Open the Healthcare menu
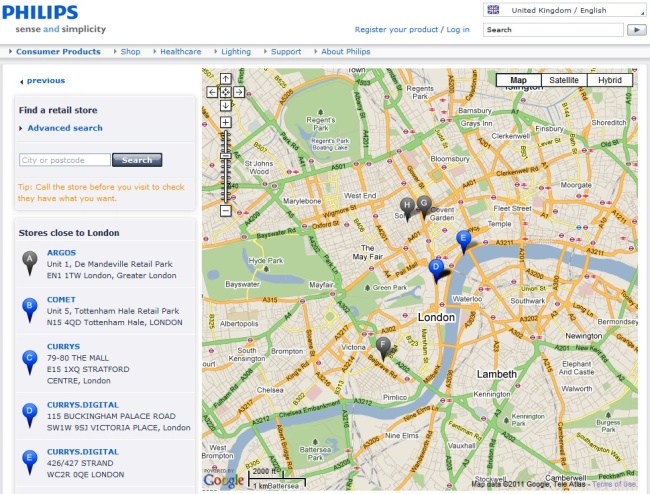 181,51
